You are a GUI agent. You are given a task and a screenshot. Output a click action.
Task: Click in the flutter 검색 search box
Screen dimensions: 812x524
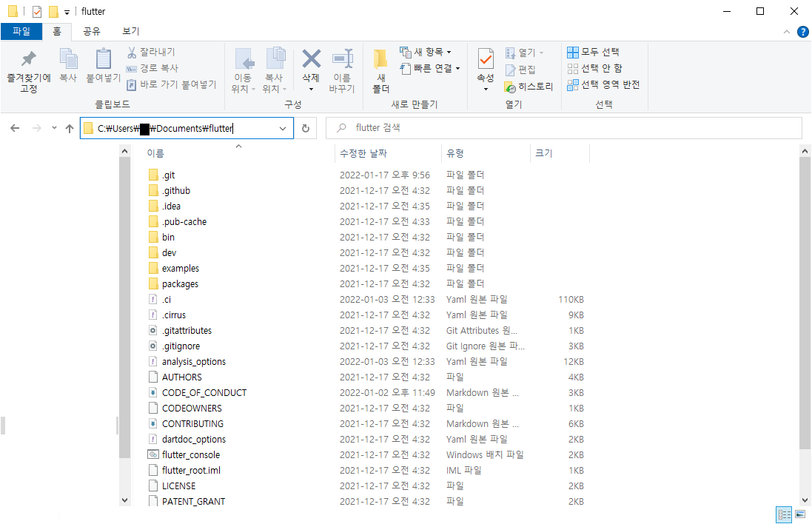pos(564,128)
